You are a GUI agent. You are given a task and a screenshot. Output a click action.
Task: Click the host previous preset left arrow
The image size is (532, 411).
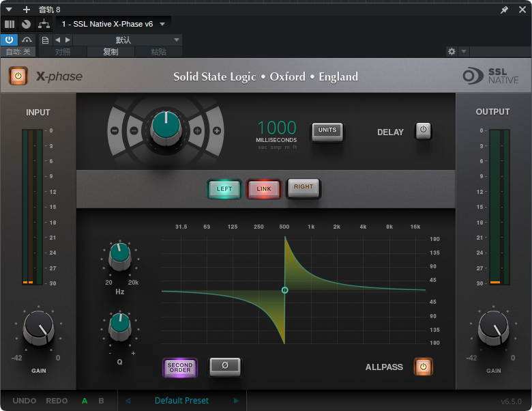coord(58,40)
